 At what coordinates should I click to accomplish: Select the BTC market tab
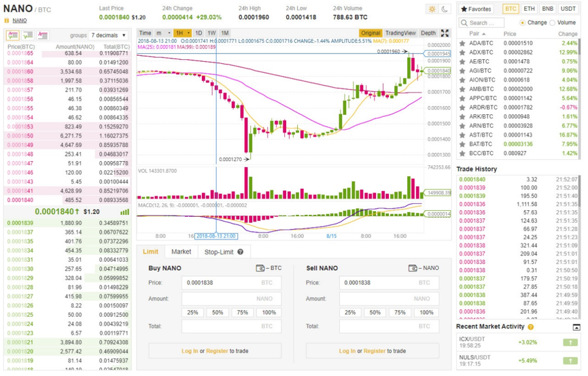coord(511,9)
